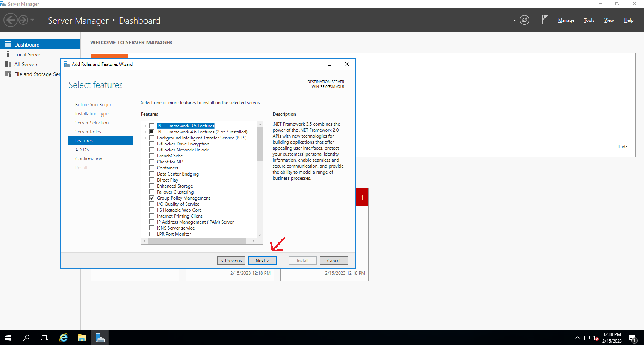Image resolution: width=644 pixels, height=345 pixels.
Task: Select the Internet Printing Client label
Action: [x=180, y=216]
